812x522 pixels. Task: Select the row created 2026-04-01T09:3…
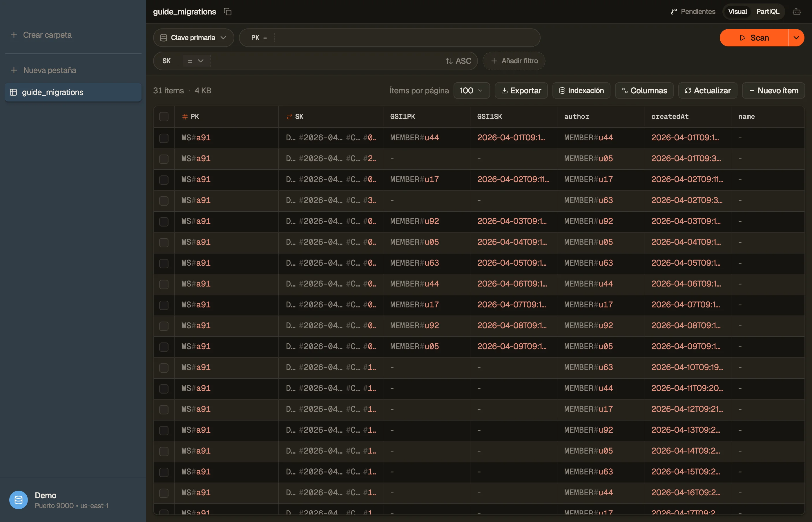coord(164,159)
